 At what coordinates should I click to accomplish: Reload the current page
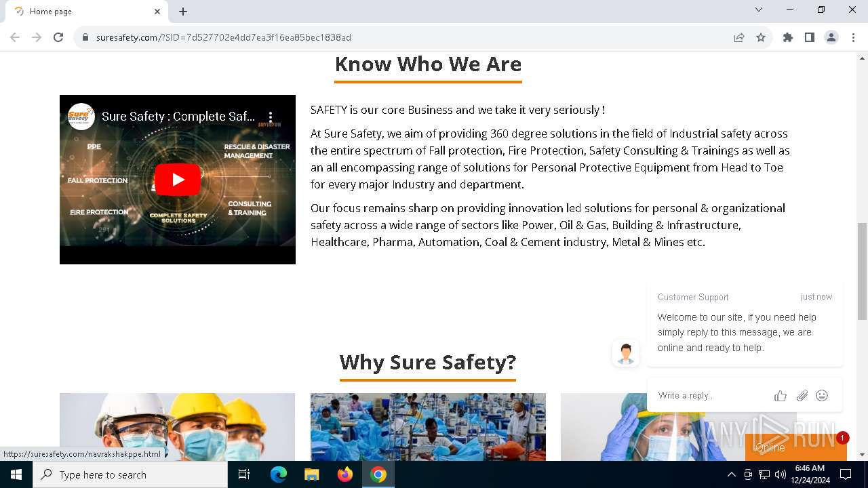(x=58, y=37)
